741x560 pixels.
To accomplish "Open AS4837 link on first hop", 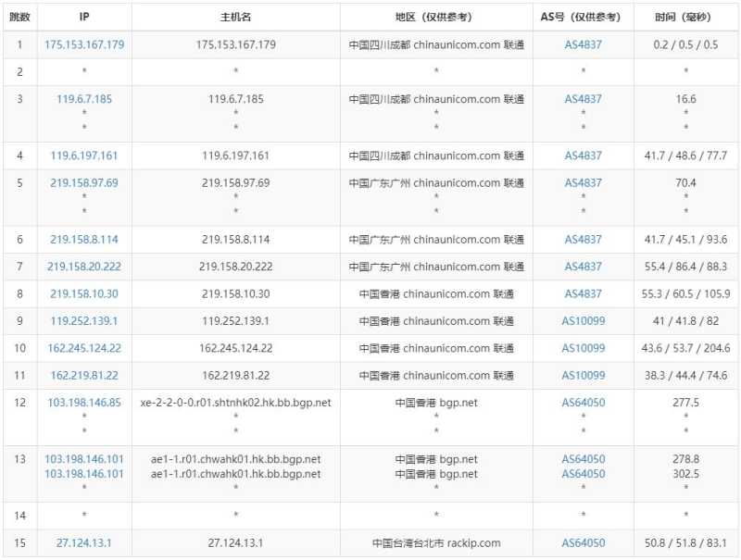I will (582, 44).
